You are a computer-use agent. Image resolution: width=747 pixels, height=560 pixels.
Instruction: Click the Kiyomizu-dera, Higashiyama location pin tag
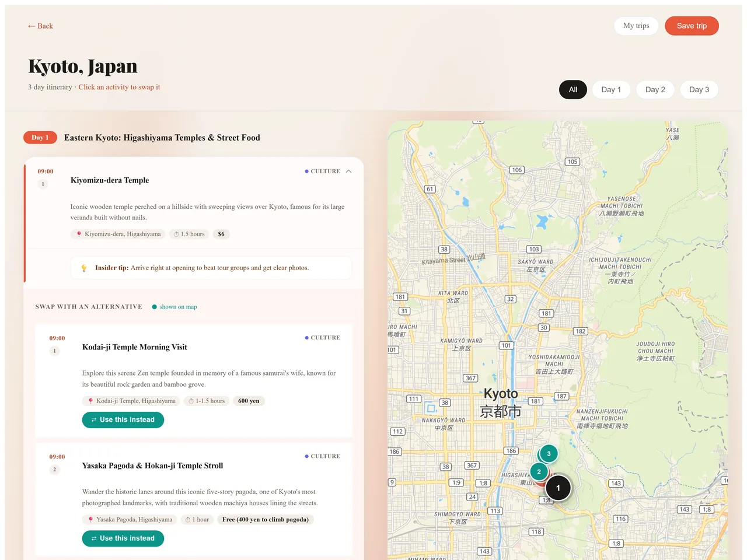(x=118, y=234)
